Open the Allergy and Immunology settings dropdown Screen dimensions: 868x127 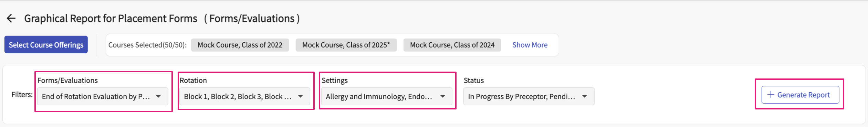[x=387, y=96]
